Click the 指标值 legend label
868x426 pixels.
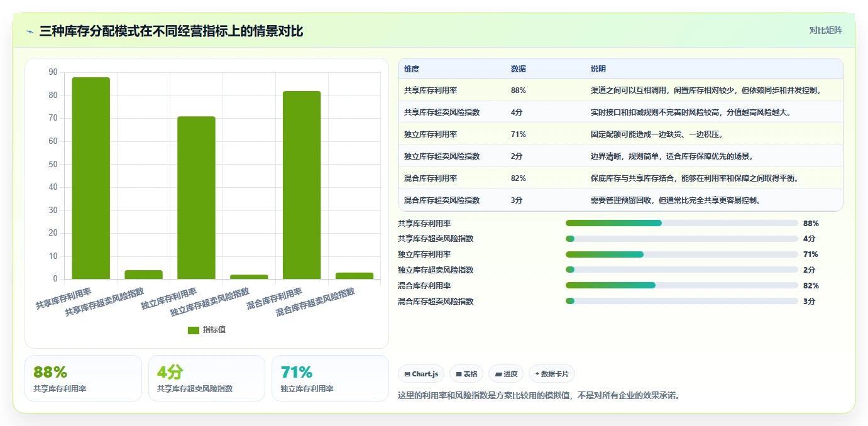214,330
